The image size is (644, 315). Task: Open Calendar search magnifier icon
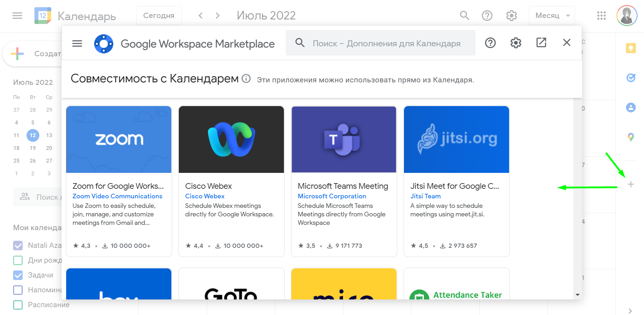[x=465, y=16]
